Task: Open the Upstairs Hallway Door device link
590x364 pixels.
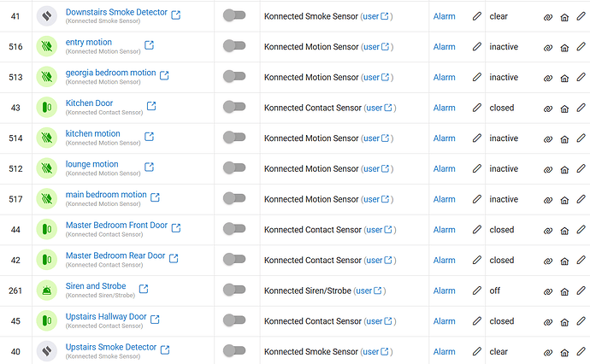Action: point(106,316)
